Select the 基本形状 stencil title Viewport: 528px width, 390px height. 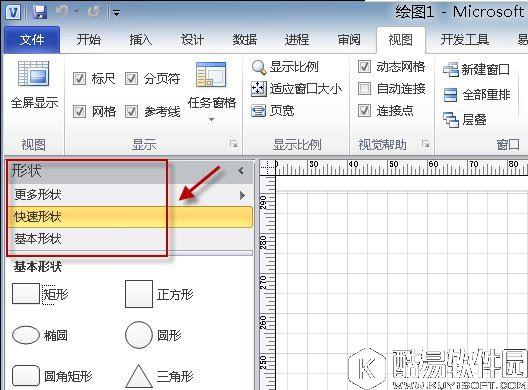[x=130, y=239]
